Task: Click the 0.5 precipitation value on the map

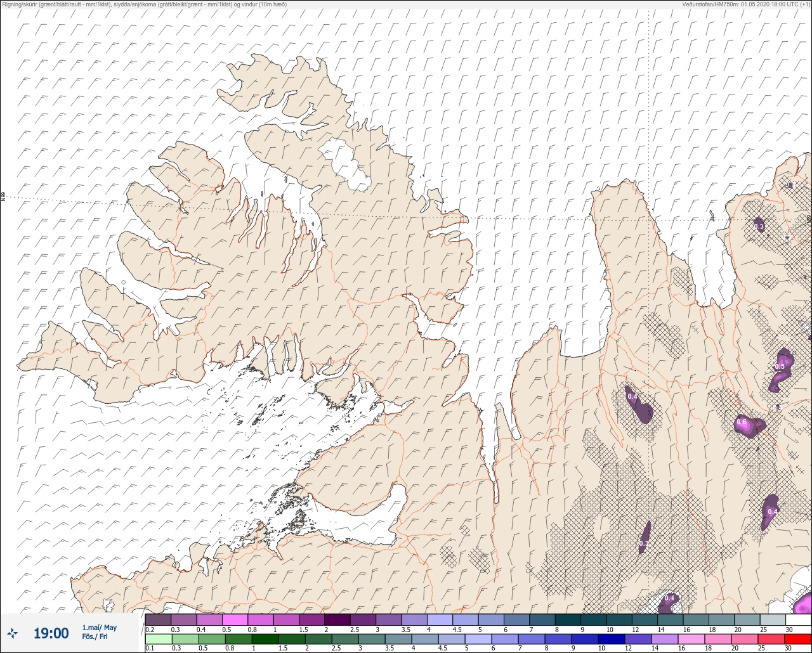Action: click(780, 366)
